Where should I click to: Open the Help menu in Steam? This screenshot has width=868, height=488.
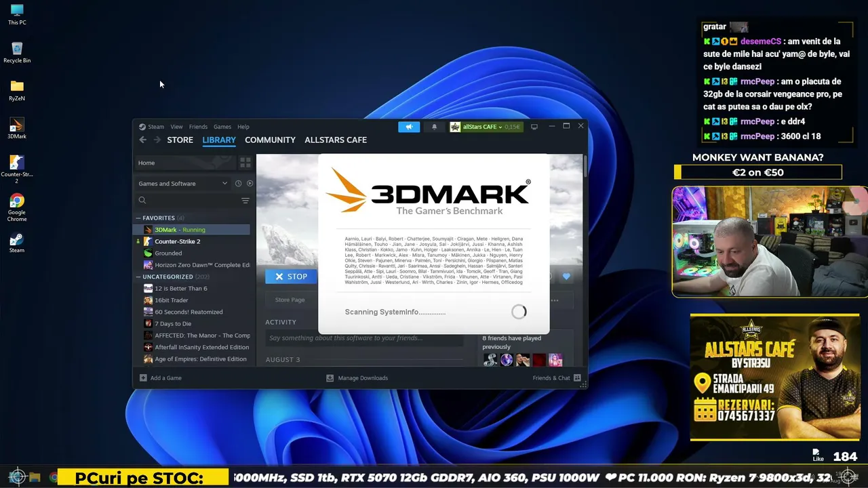[x=243, y=127]
